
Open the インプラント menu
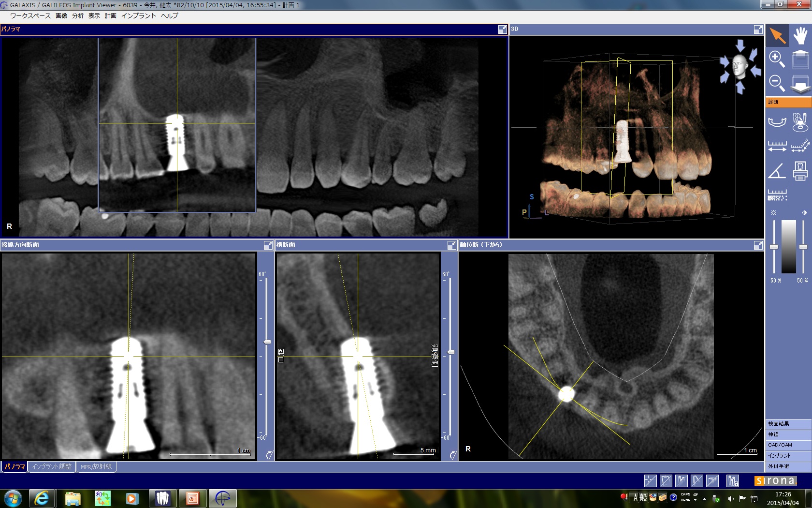coord(138,16)
